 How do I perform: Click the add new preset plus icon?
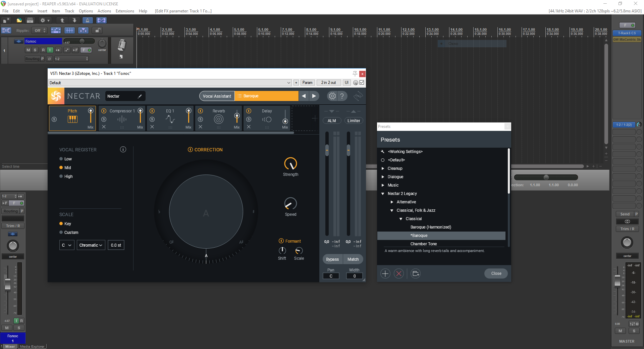coord(385,274)
